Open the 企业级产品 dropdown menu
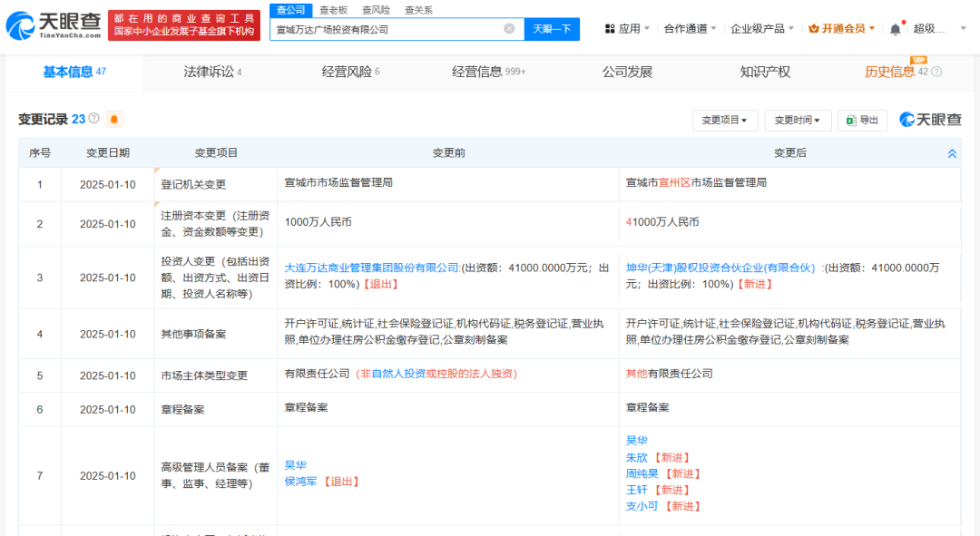Image resolution: width=980 pixels, height=536 pixels. click(762, 29)
